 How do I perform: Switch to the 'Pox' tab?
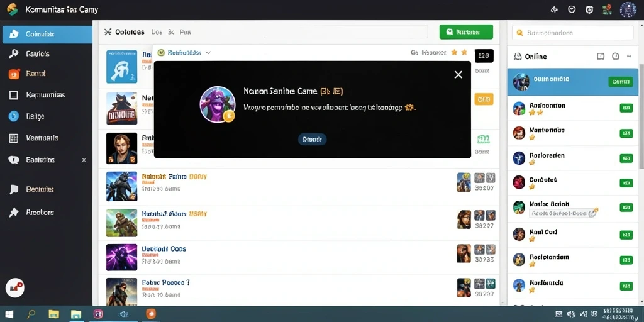(186, 31)
